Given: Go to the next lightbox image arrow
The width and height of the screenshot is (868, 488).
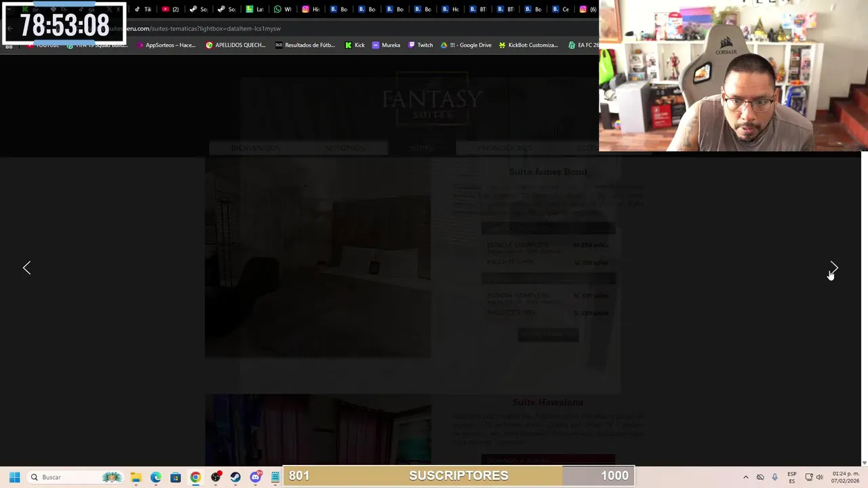Looking at the screenshot, I should click(x=834, y=268).
